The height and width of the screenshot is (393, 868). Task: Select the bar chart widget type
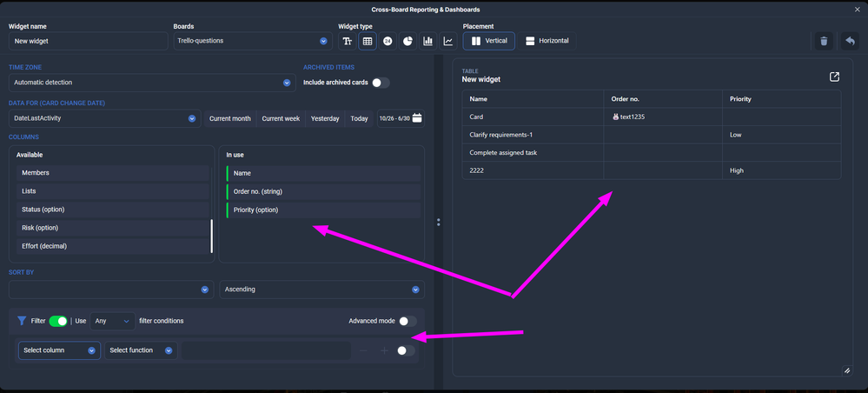(427, 41)
